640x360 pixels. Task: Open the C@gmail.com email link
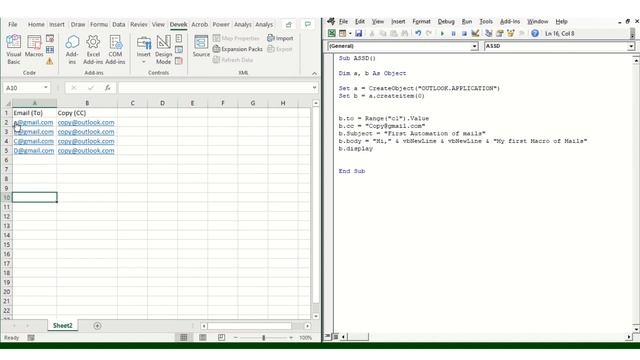33,141
